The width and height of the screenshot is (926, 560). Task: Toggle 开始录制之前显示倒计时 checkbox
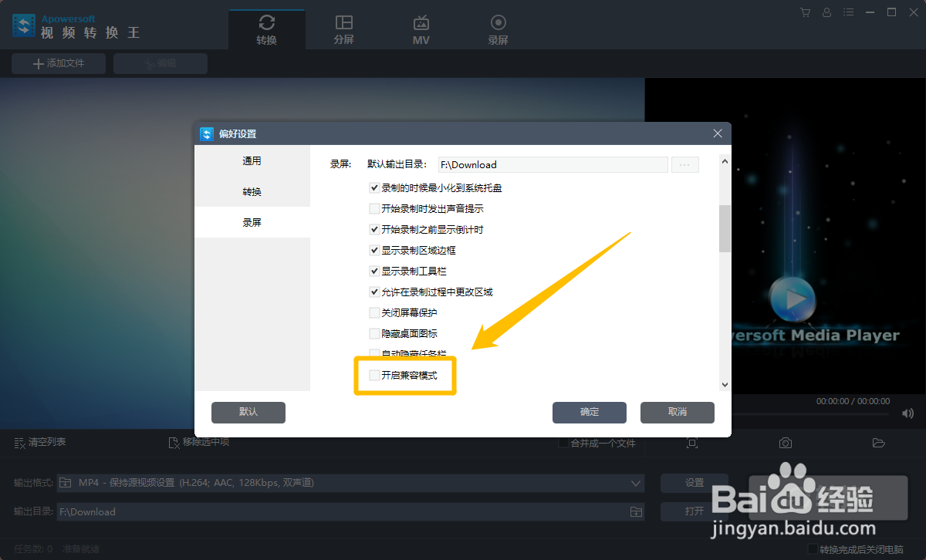point(374,229)
